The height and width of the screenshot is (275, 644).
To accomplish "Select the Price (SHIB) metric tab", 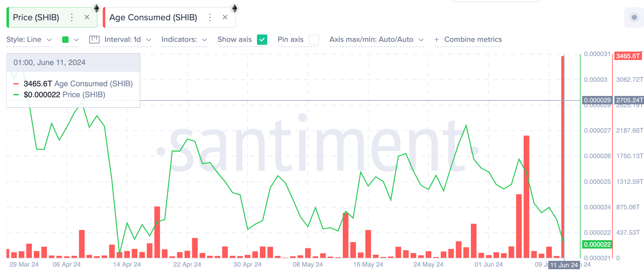I will [x=36, y=17].
